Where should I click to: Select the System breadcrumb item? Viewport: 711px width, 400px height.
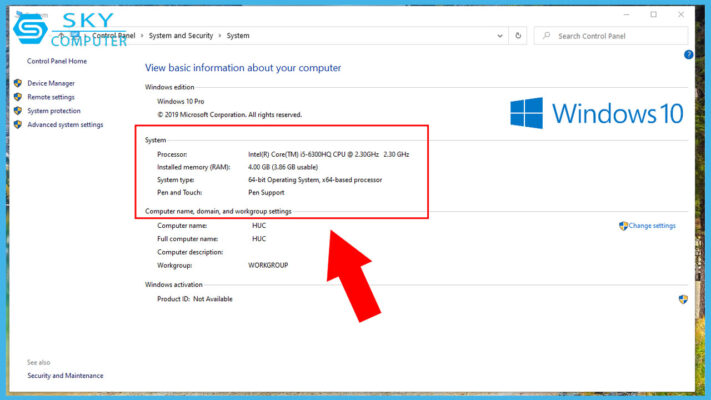[237, 35]
